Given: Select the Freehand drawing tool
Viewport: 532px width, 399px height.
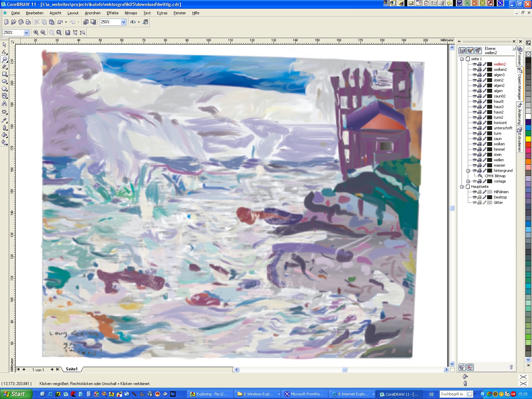Looking at the screenshot, I should click(4, 67).
